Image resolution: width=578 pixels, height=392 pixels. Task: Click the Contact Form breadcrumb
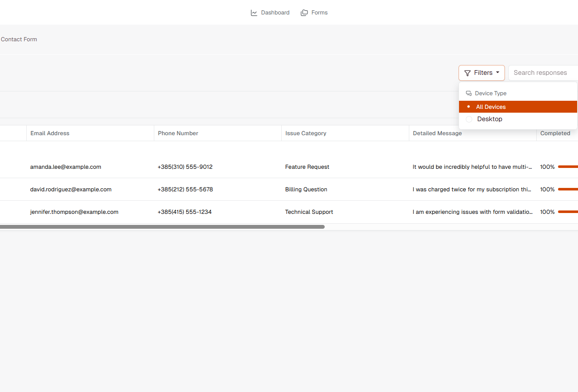19,39
